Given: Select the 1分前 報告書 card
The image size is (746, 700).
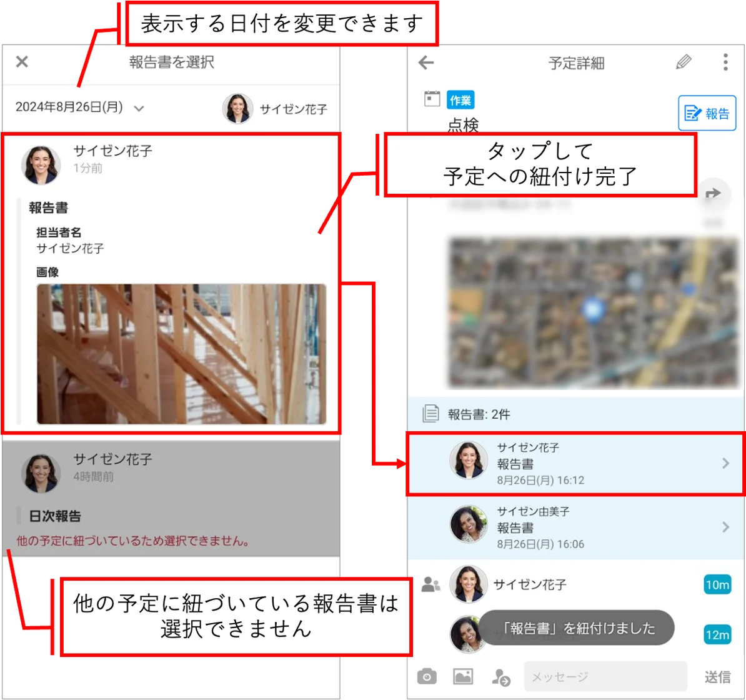Looking at the screenshot, I should (171, 284).
